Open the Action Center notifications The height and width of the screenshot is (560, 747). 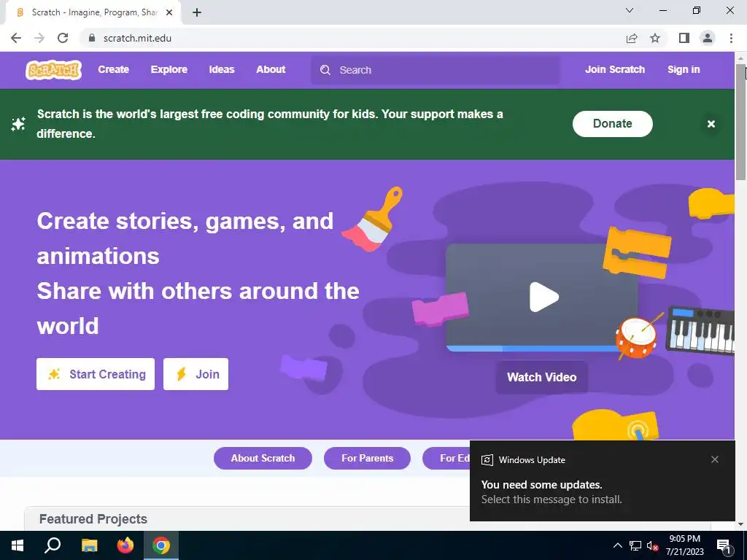click(x=724, y=546)
